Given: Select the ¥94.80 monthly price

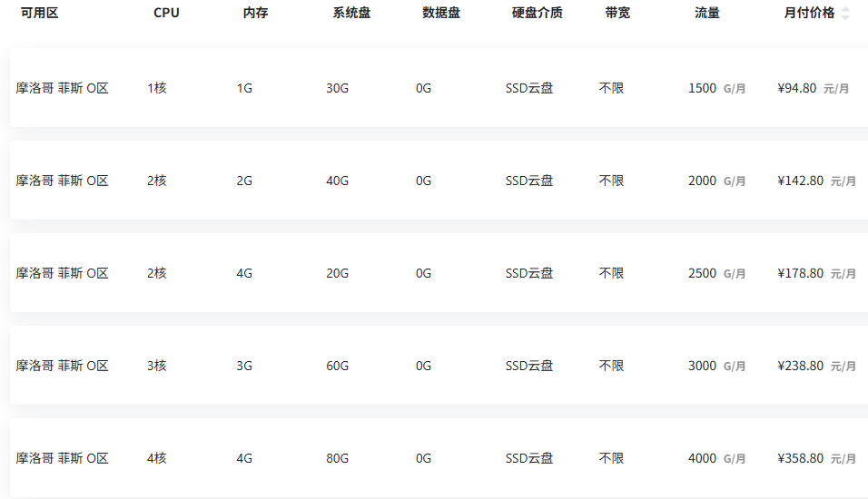Looking at the screenshot, I should tap(797, 89).
